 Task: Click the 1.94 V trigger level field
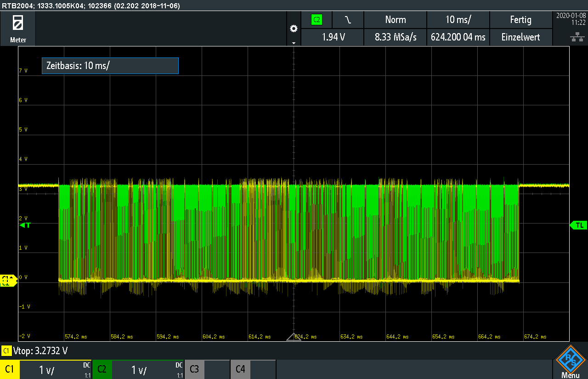(x=333, y=37)
